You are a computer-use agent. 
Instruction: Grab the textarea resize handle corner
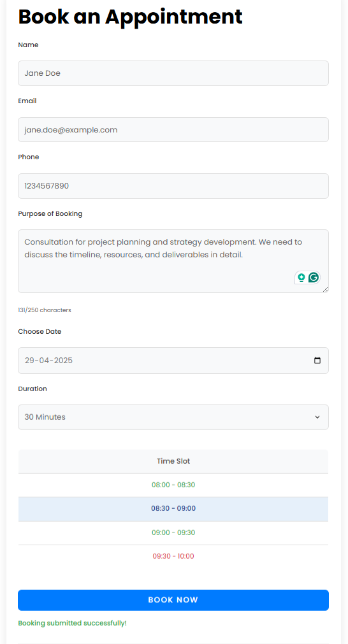pyautogui.click(x=326, y=290)
